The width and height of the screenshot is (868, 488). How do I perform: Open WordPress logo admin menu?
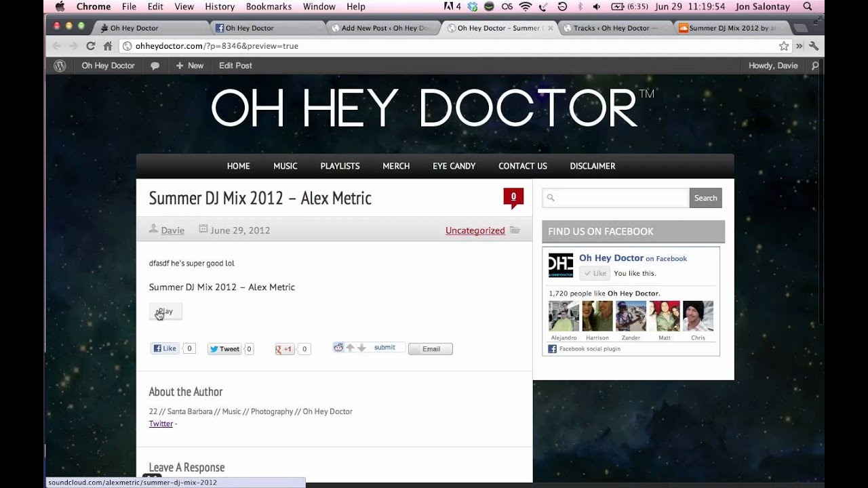tap(60, 66)
